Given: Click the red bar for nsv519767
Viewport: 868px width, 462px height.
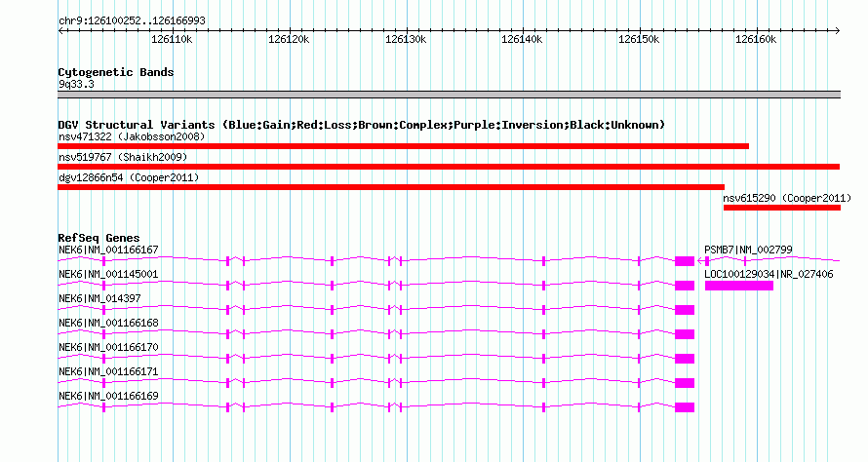Looking at the screenshot, I should (449, 167).
